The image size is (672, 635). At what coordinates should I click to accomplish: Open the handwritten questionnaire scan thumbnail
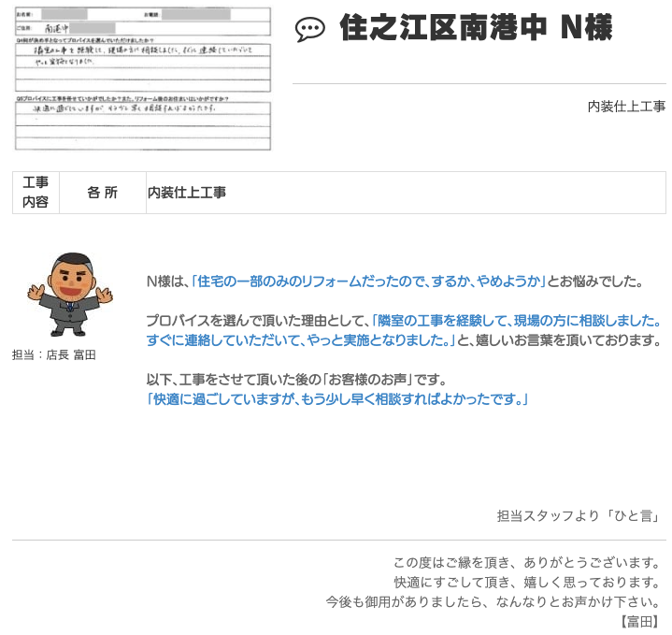point(143,79)
